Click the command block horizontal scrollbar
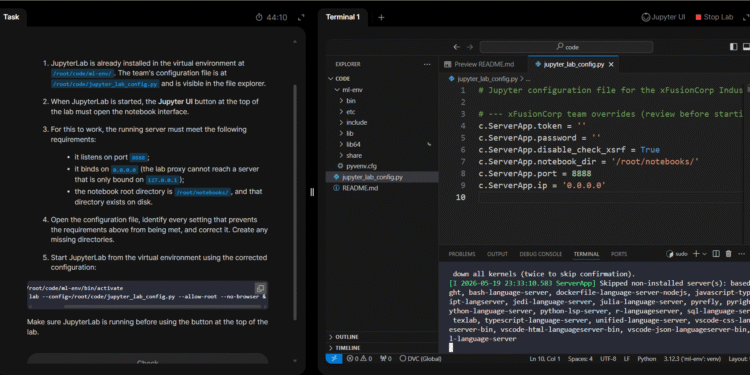This screenshot has width=750, height=375. click(x=163, y=307)
